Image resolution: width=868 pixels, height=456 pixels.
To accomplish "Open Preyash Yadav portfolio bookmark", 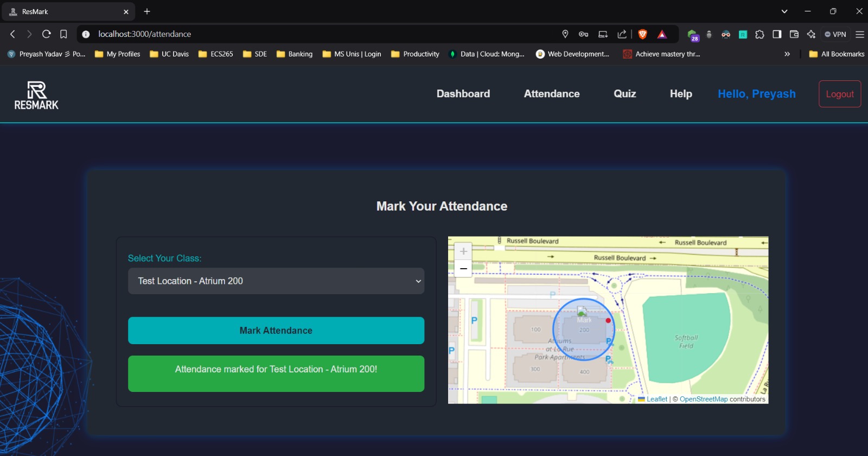I will coord(46,54).
